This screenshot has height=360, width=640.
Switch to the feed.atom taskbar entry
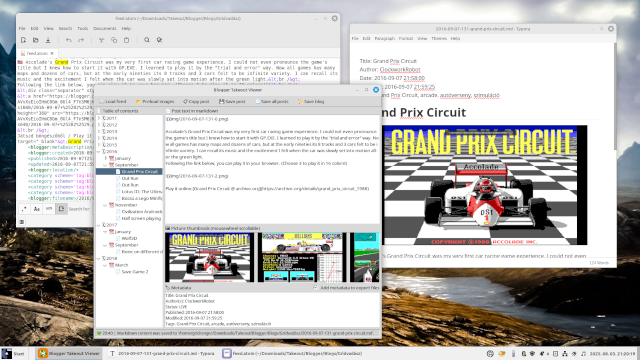292,353
